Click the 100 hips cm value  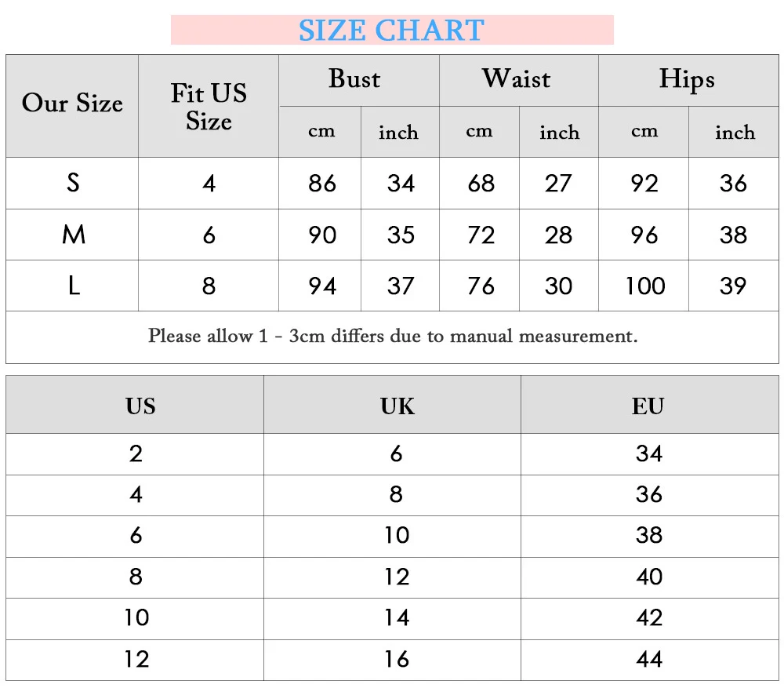(x=644, y=286)
